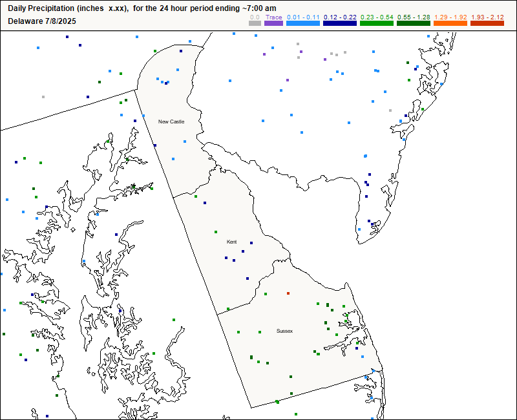Select the "1.29 - 1.92" legend range text

[450, 17]
